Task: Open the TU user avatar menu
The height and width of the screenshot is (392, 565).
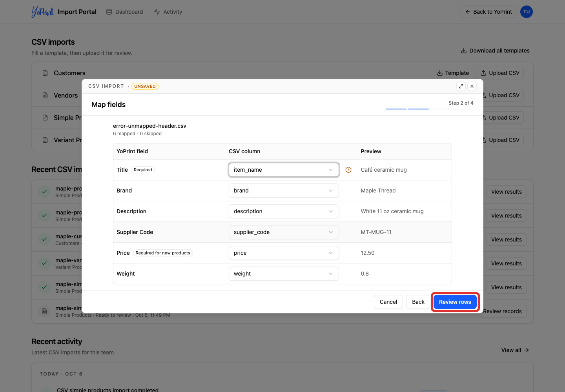Action: point(527,12)
